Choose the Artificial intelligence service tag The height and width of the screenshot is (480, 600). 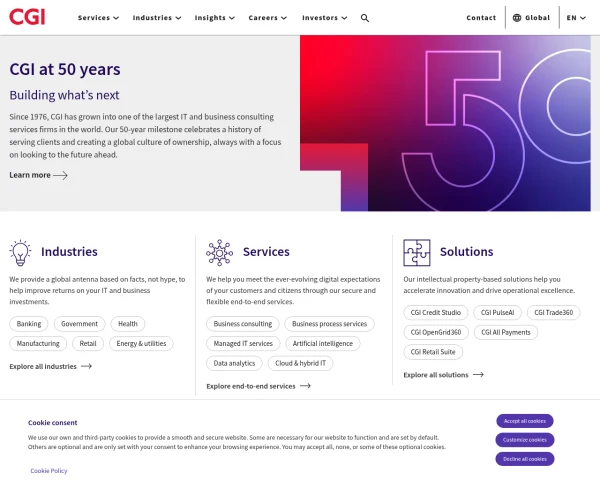pyautogui.click(x=323, y=344)
